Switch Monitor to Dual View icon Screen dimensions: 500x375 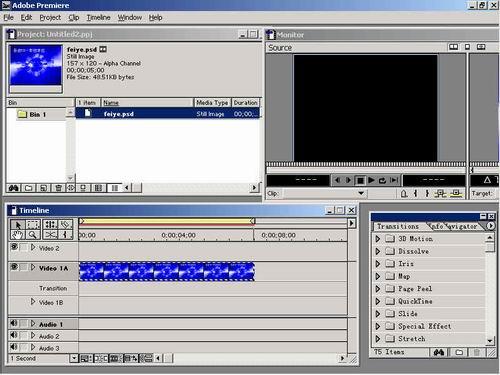tap(454, 47)
